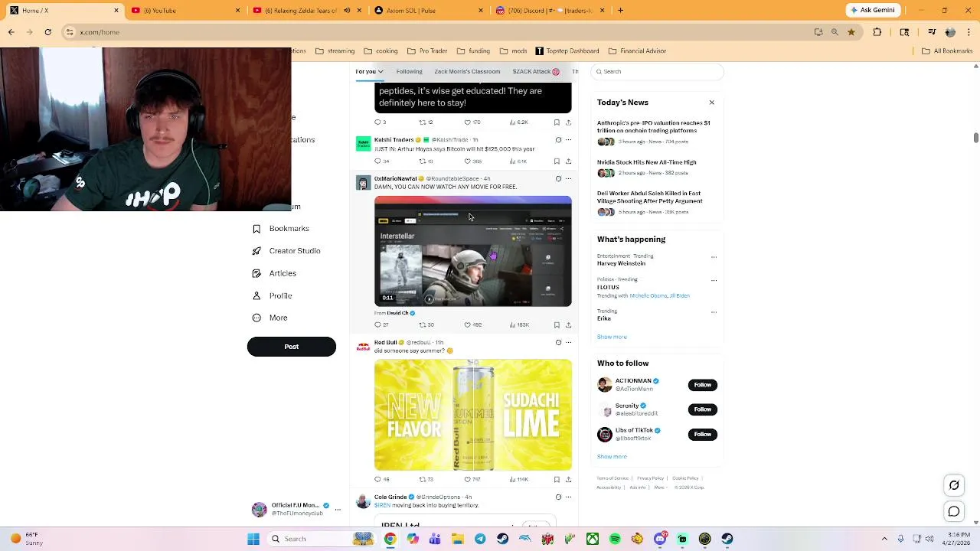
Task: Open account switcher menu for Official F.U Money
Action: 338,510
